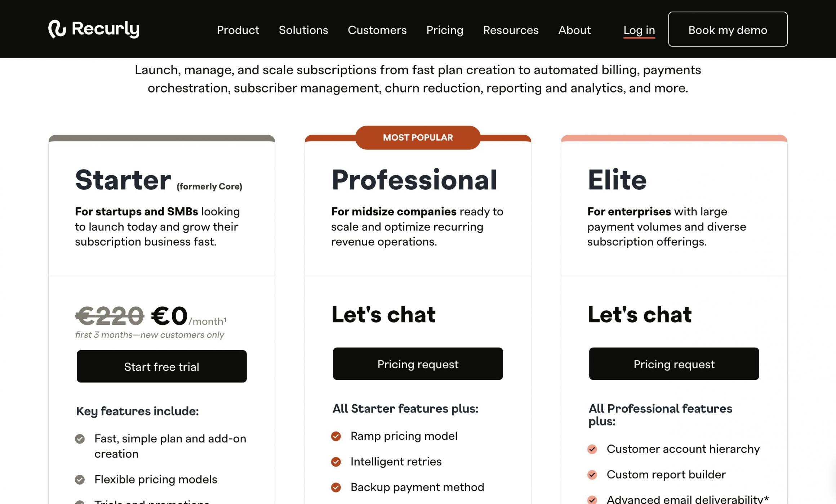Click the MOST POPULAR badge
This screenshot has width=836, height=504.
coord(418,138)
